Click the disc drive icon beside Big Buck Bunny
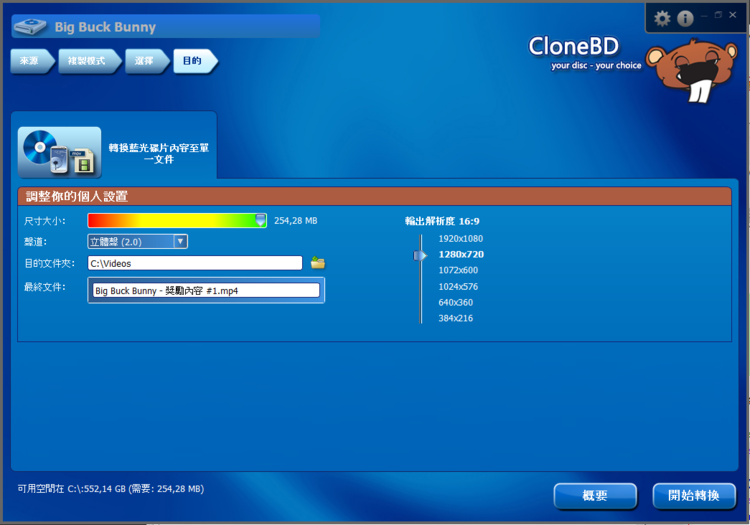Image resolution: width=750 pixels, height=525 pixels. pyautogui.click(x=30, y=27)
